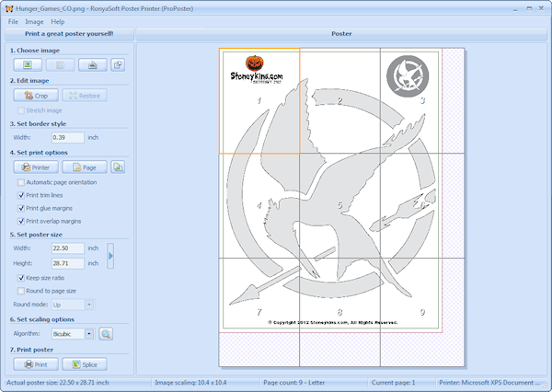Click the poster Height field showing 28.71

pyautogui.click(x=68, y=263)
